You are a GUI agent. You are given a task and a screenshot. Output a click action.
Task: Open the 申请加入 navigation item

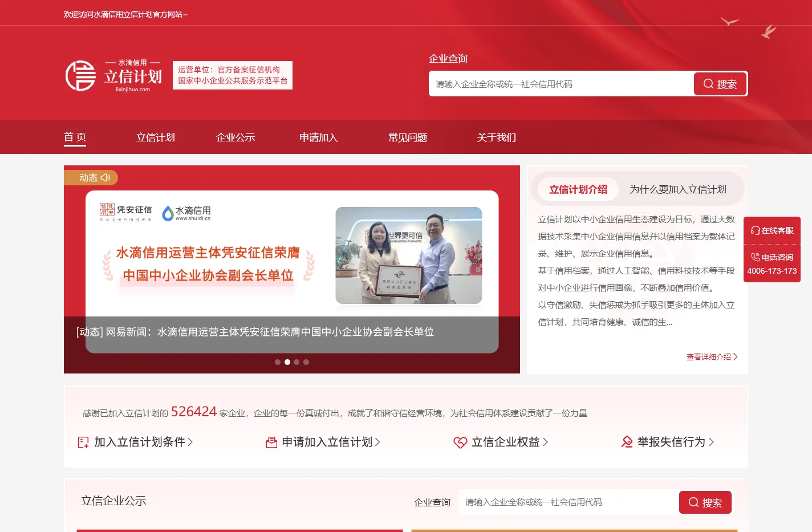(319, 137)
